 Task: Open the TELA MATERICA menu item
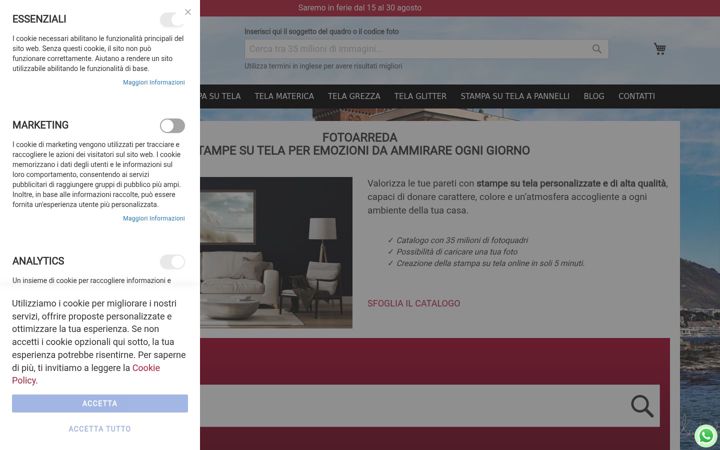pos(284,96)
